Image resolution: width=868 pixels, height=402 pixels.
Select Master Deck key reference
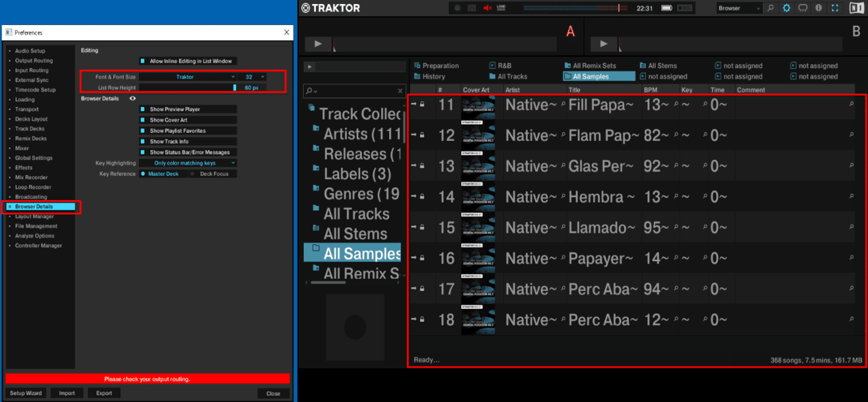pyautogui.click(x=163, y=174)
